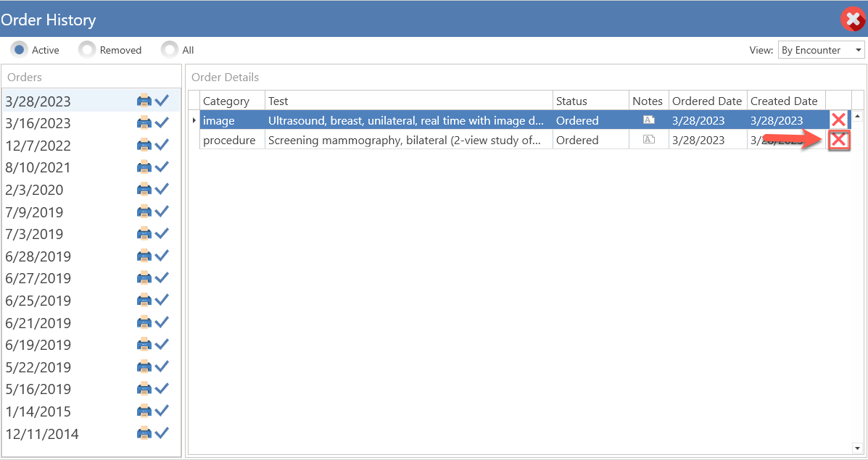Select the Active radio button
Viewport: 868px width, 460px height.
coord(20,50)
